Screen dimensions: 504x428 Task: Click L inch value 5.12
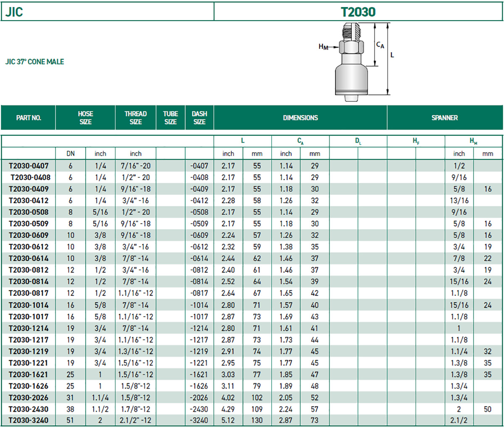tap(228, 420)
